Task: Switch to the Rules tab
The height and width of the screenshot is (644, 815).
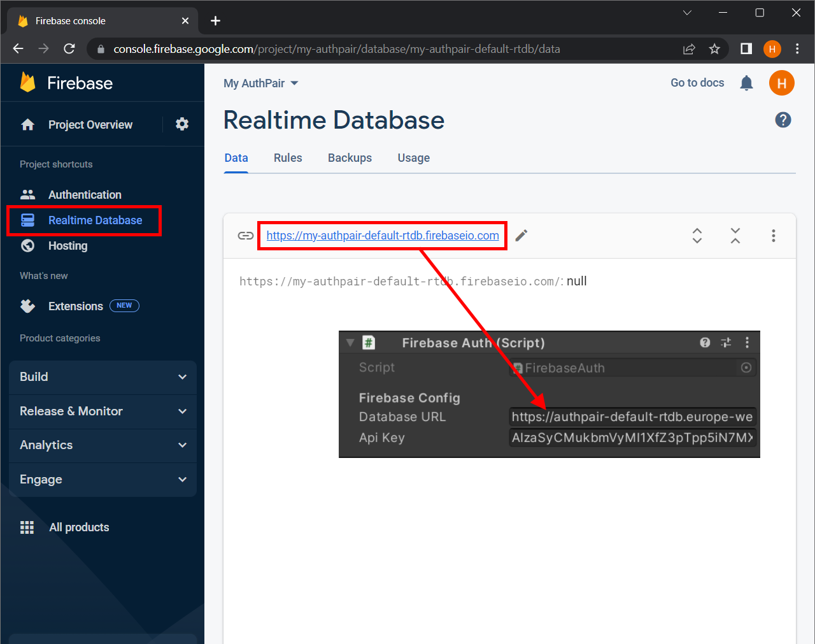Action: 288,158
